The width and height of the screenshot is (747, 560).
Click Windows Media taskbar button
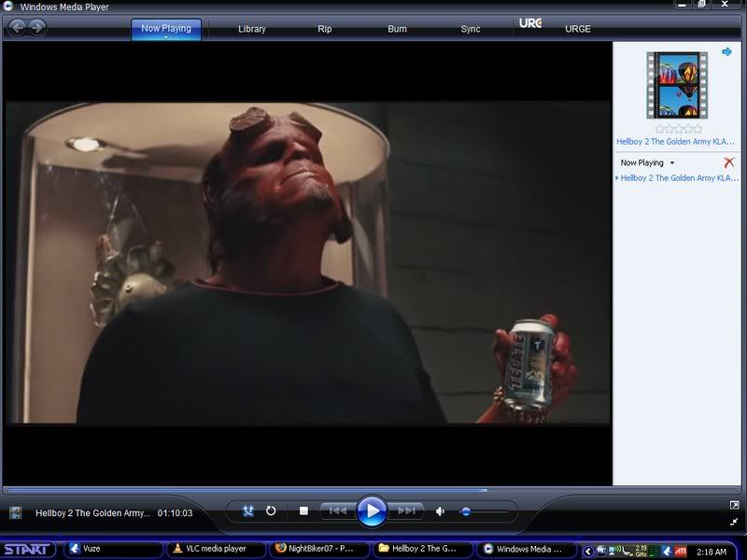[526, 549]
